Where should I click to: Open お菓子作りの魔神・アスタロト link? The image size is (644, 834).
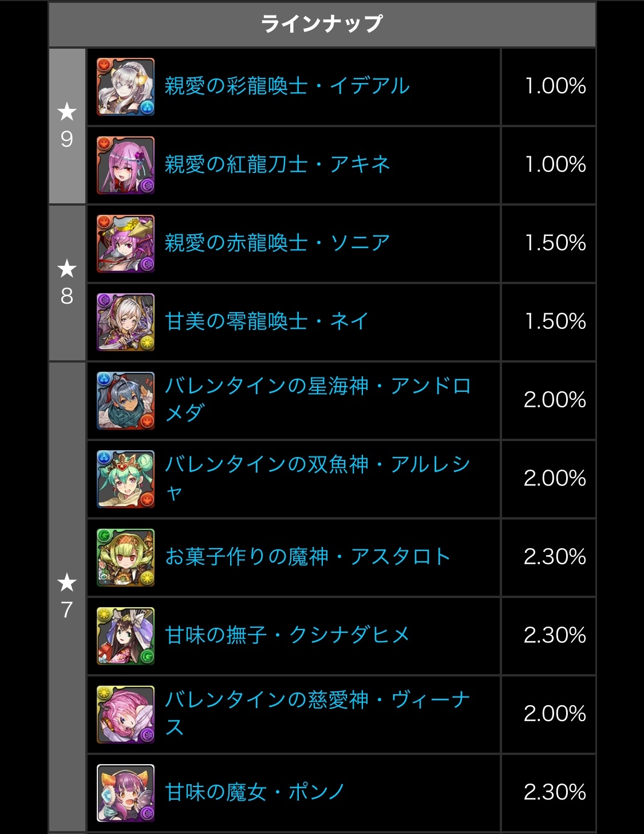click(308, 557)
